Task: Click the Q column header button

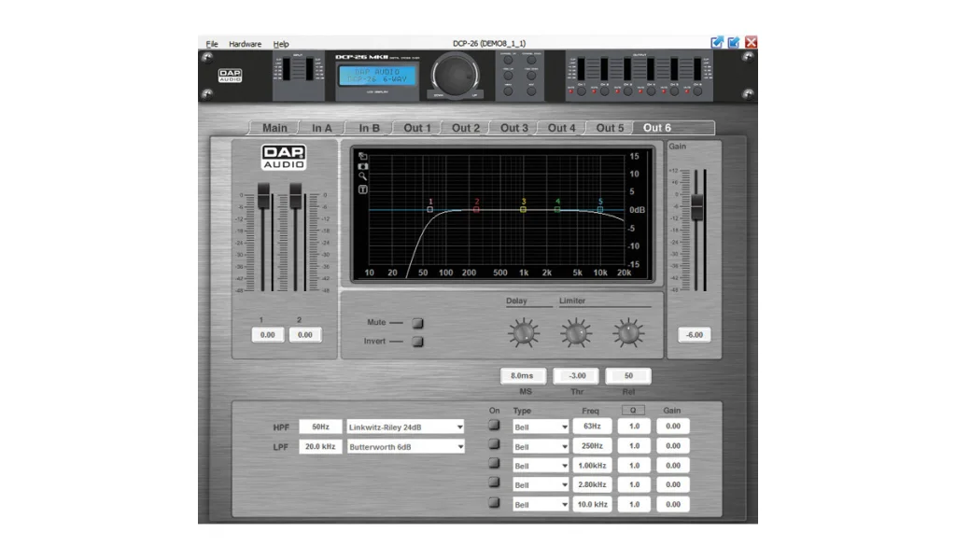Action: 633,410
